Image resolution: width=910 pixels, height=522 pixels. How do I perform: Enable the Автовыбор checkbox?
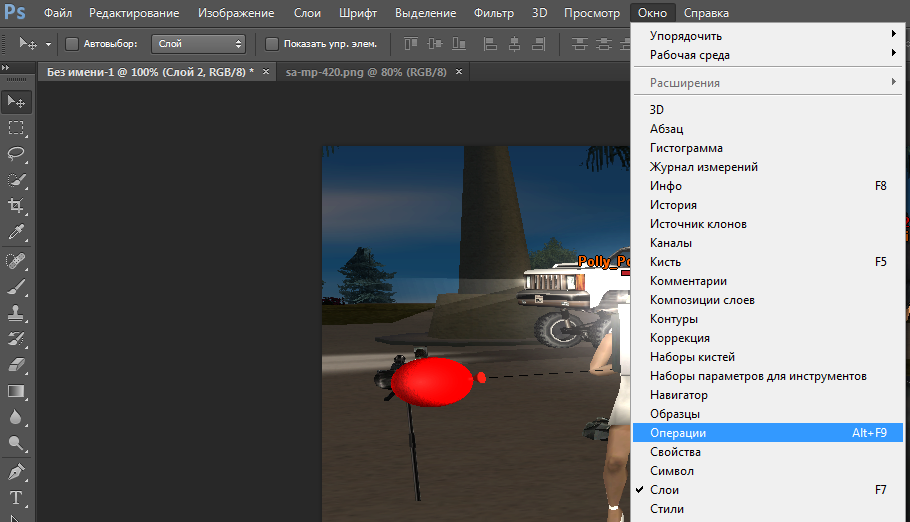(x=72, y=44)
